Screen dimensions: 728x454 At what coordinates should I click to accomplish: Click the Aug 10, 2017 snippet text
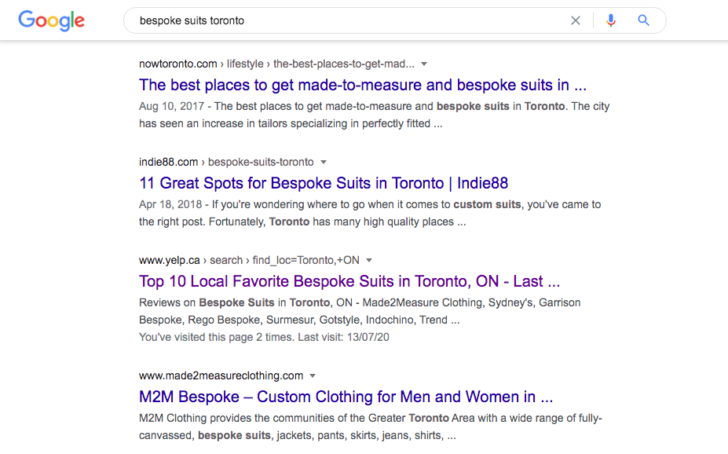pos(374,115)
